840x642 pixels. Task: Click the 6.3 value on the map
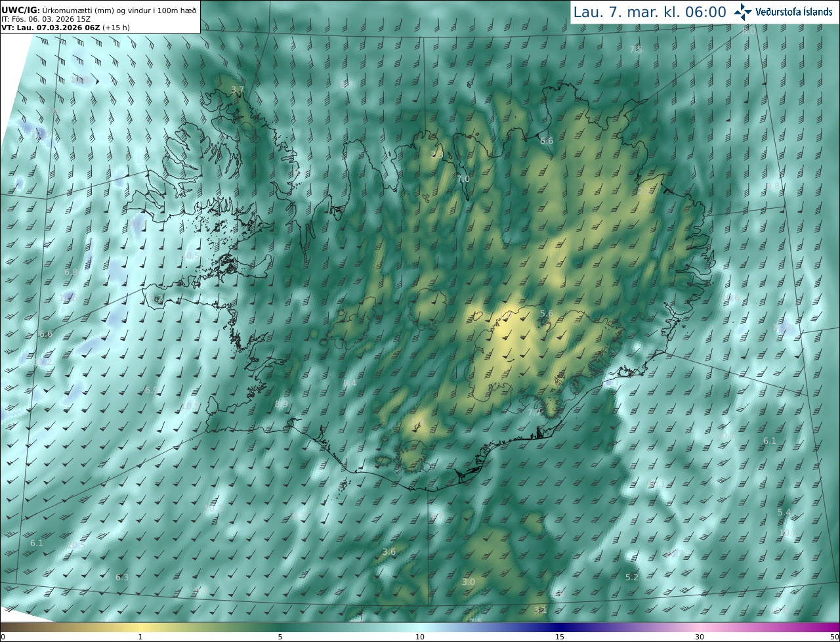pos(122,577)
